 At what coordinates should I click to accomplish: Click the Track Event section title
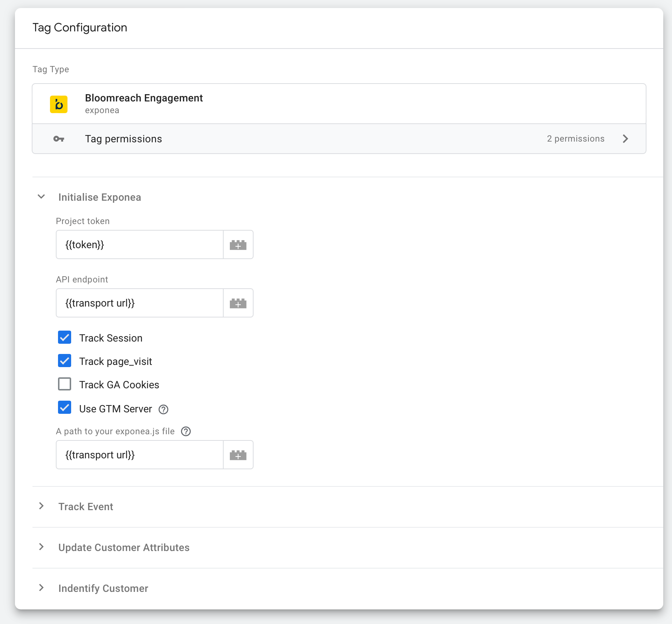[86, 507]
